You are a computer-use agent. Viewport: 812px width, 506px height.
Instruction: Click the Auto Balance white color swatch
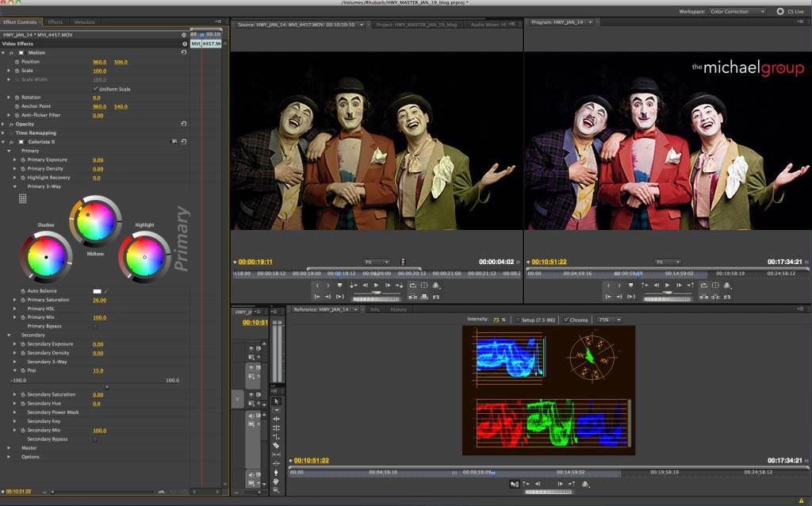tap(98, 291)
